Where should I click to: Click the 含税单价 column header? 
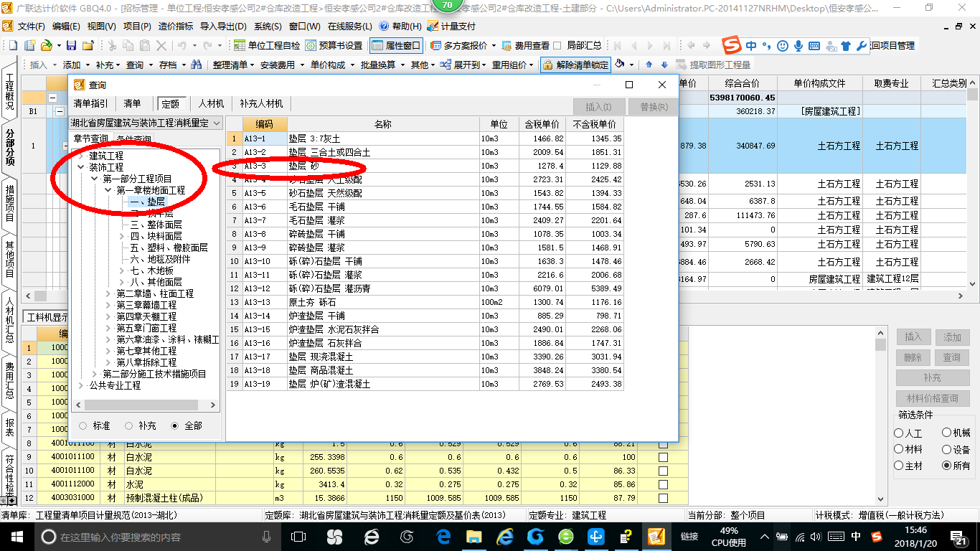coord(542,124)
